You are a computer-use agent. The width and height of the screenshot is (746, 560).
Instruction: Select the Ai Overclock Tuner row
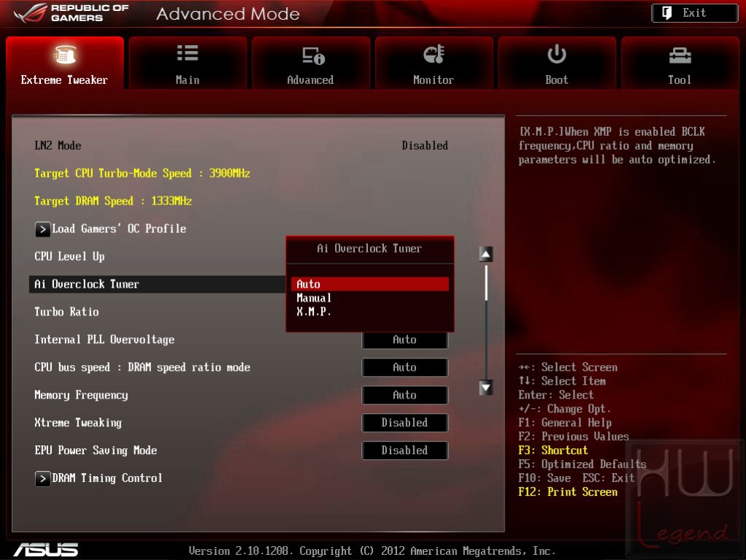coord(157,284)
